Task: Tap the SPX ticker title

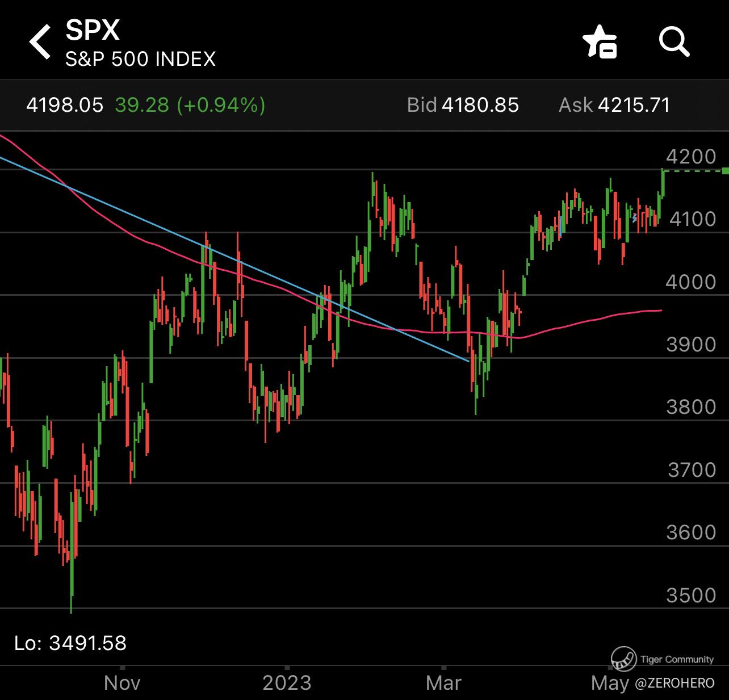Action: [93, 30]
